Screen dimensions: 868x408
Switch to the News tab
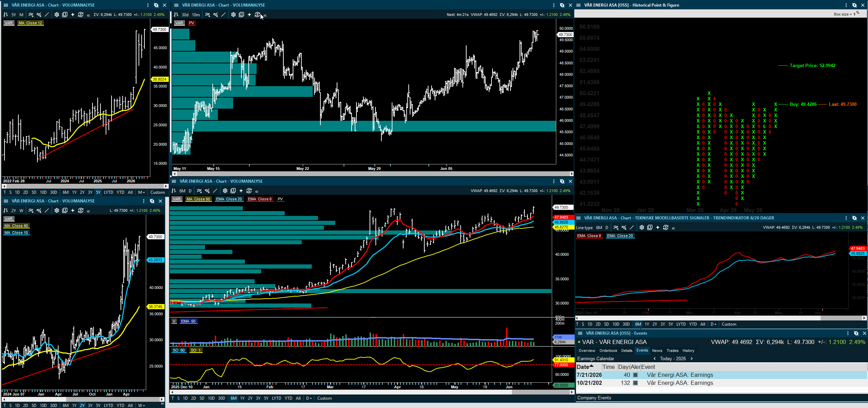[657, 351]
